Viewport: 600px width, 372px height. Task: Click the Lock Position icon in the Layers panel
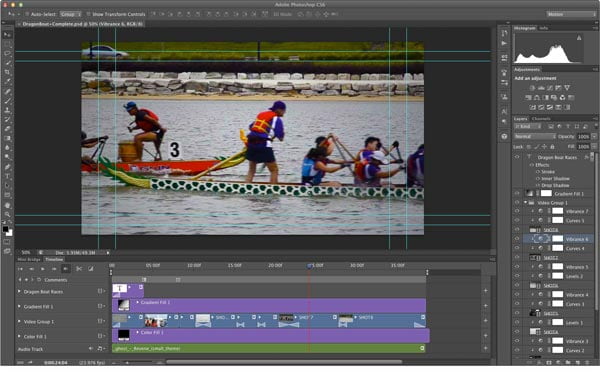pyautogui.click(x=544, y=147)
